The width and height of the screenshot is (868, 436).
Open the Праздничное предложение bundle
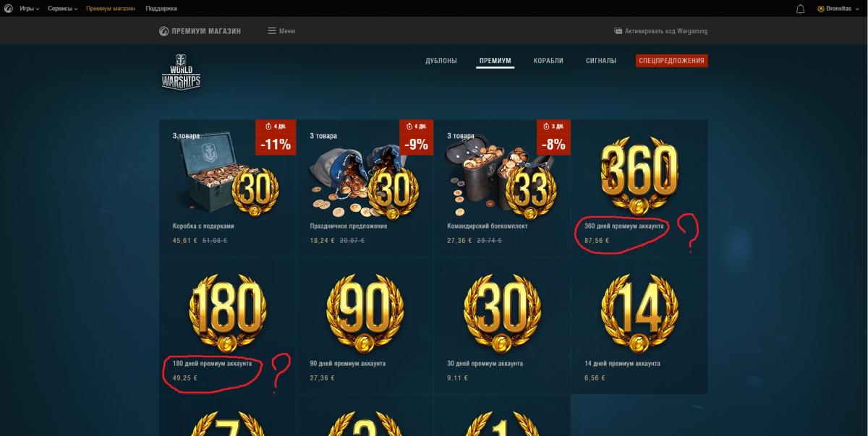point(365,188)
